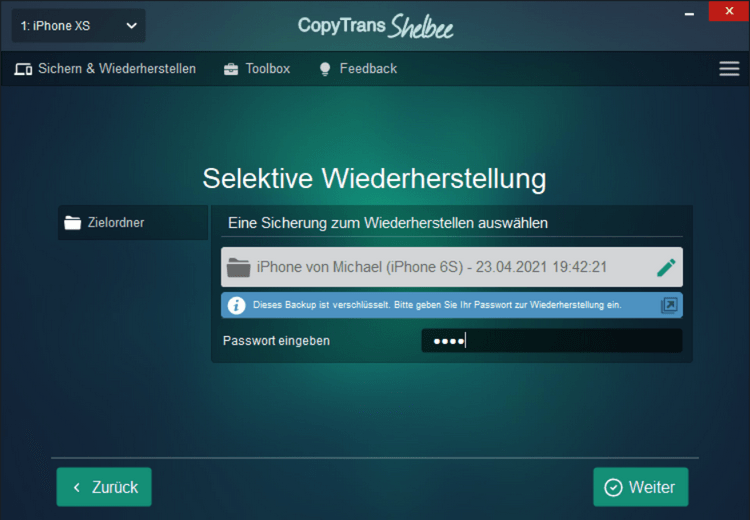Select the iPhone von Michael backup entry

pos(452,267)
